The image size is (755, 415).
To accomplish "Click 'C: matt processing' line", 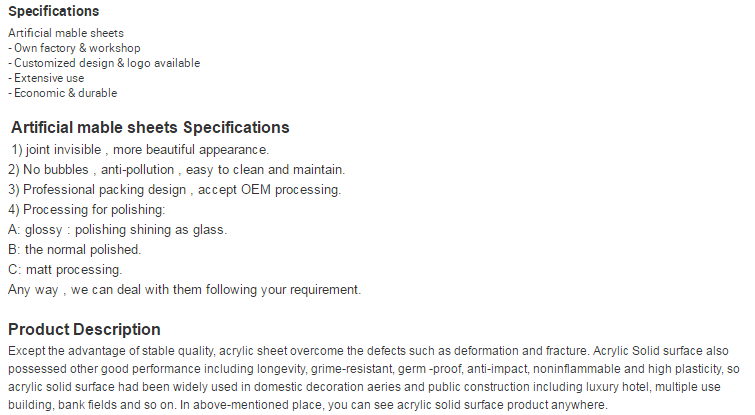I will click(65, 270).
